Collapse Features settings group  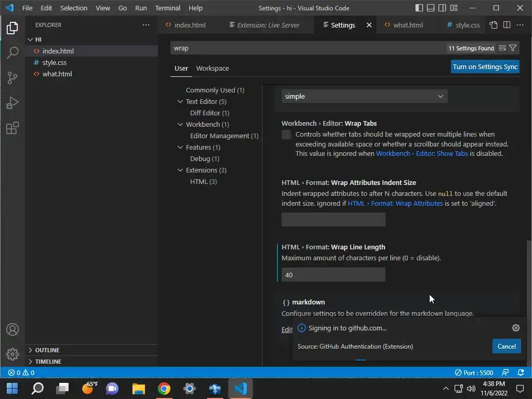point(180,147)
